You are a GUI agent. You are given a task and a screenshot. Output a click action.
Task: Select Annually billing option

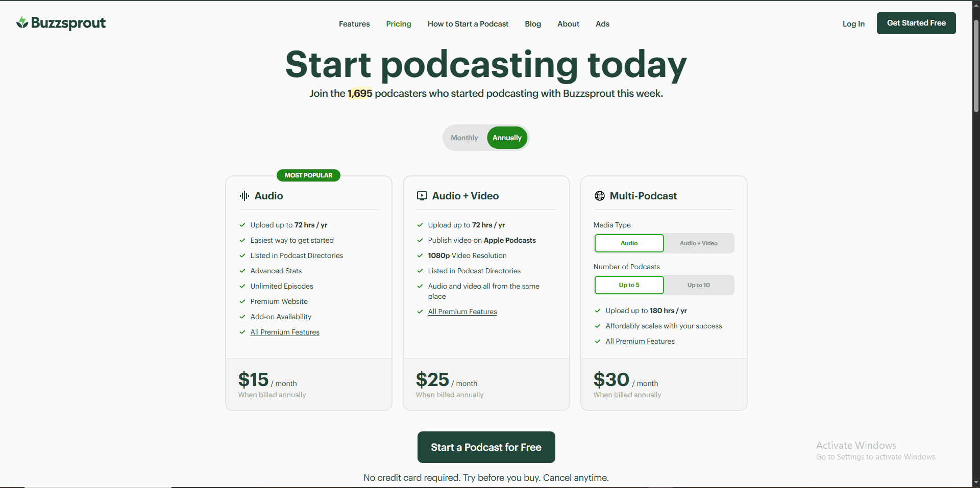pos(507,138)
